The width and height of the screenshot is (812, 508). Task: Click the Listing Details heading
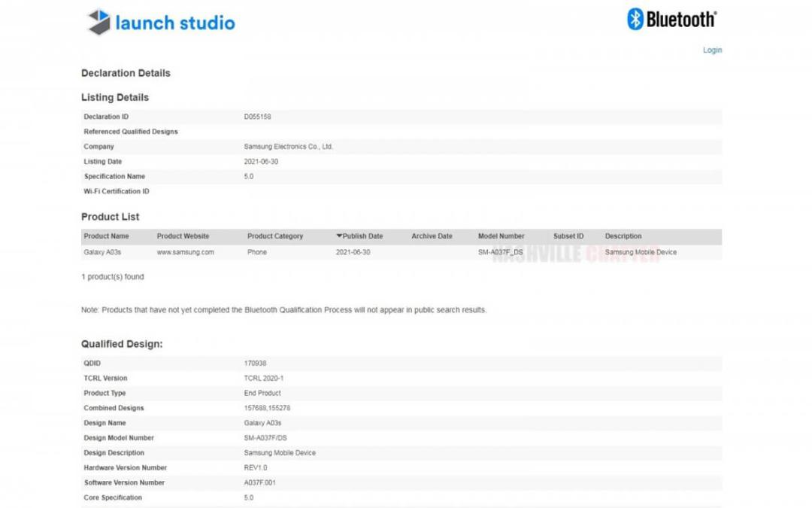(x=115, y=97)
